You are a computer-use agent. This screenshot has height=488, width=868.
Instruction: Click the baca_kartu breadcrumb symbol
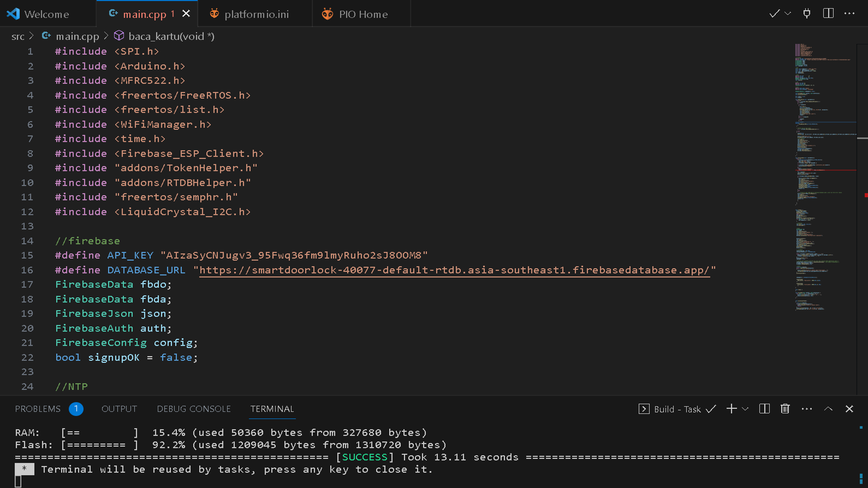coord(171,36)
